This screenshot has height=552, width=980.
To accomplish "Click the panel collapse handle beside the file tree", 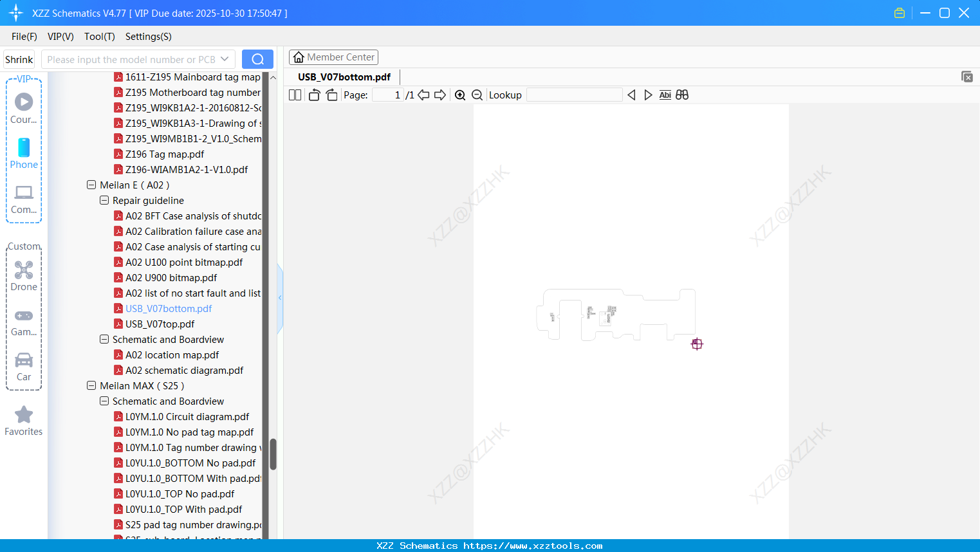I will [280, 298].
